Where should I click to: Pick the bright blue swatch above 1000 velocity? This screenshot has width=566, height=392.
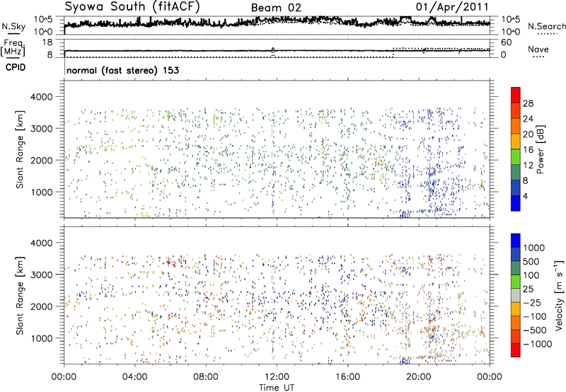click(x=516, y=241)
